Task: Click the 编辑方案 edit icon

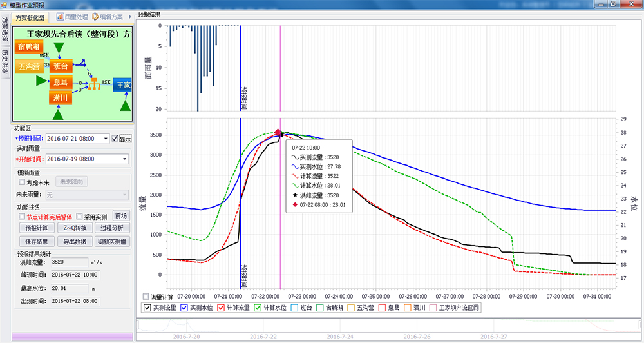Action: 95,17
